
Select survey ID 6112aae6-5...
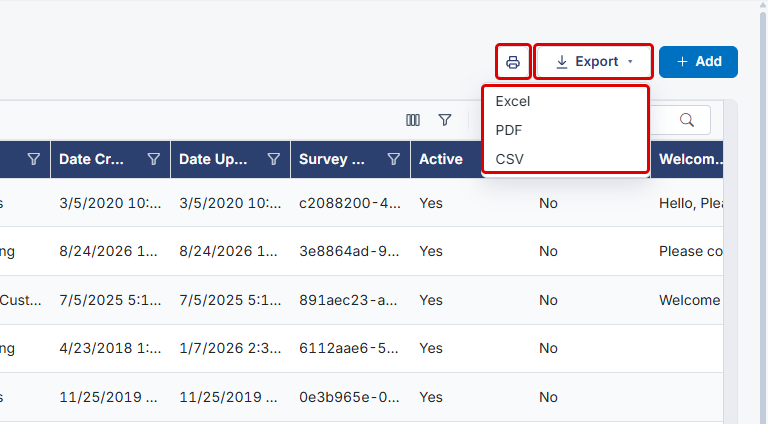point(350,348)
